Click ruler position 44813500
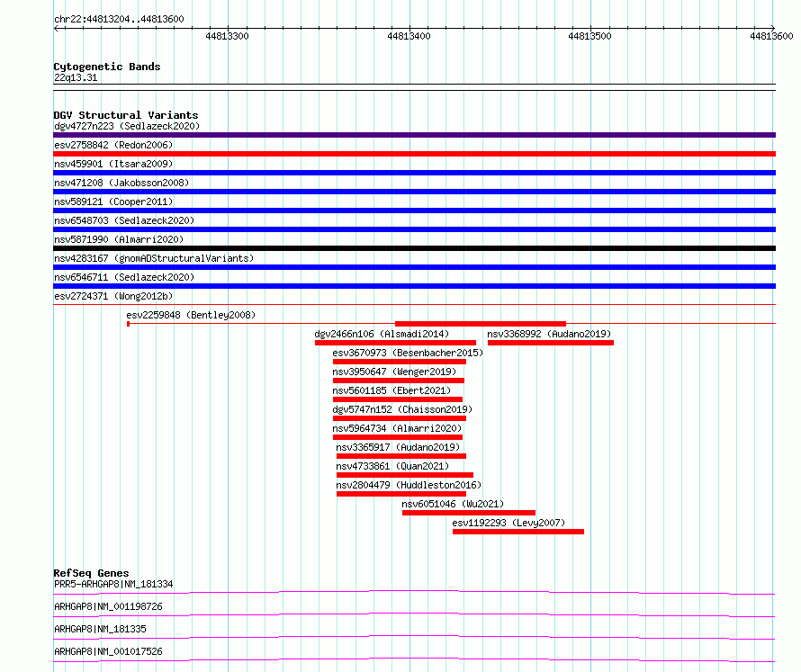Screen dimensions: 801x672 [x=589, y=36]
